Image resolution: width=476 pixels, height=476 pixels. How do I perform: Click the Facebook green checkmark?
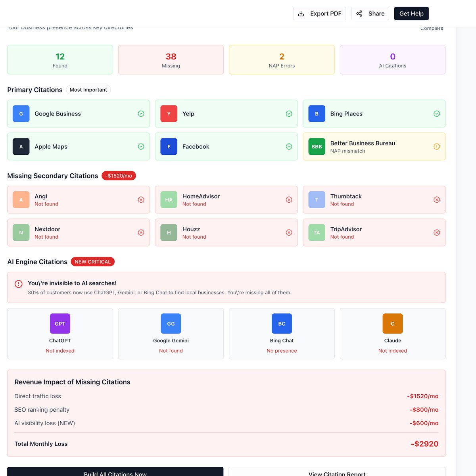289,146
